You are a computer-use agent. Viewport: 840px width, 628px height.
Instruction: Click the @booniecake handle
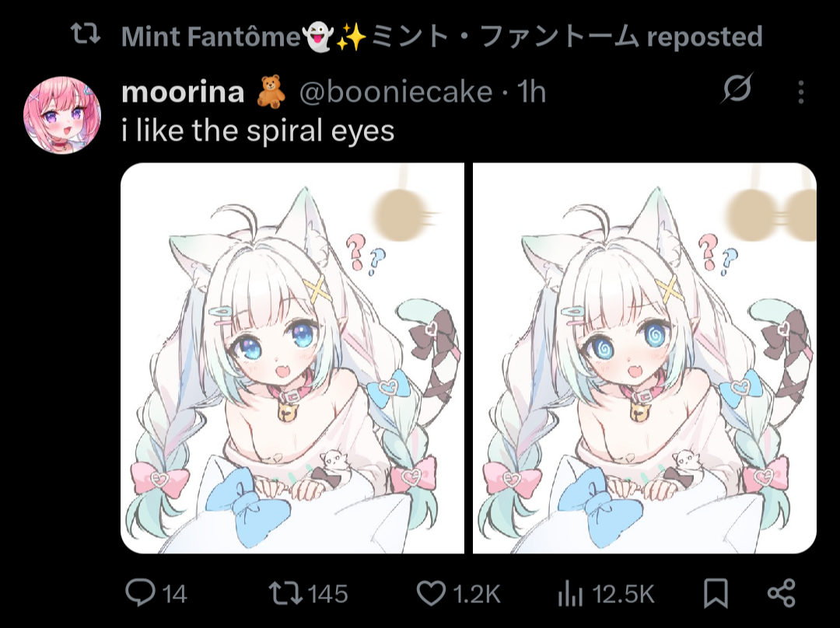[x=396, y=92]
